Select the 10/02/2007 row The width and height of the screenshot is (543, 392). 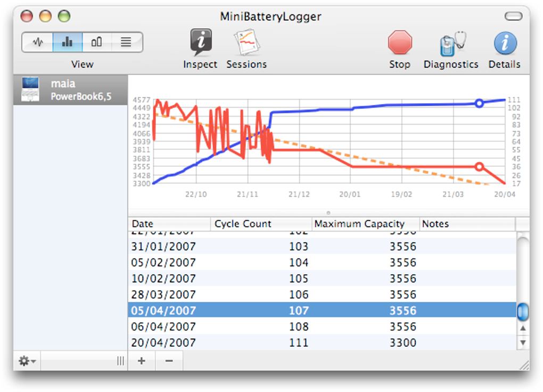[x=323, y=279]
